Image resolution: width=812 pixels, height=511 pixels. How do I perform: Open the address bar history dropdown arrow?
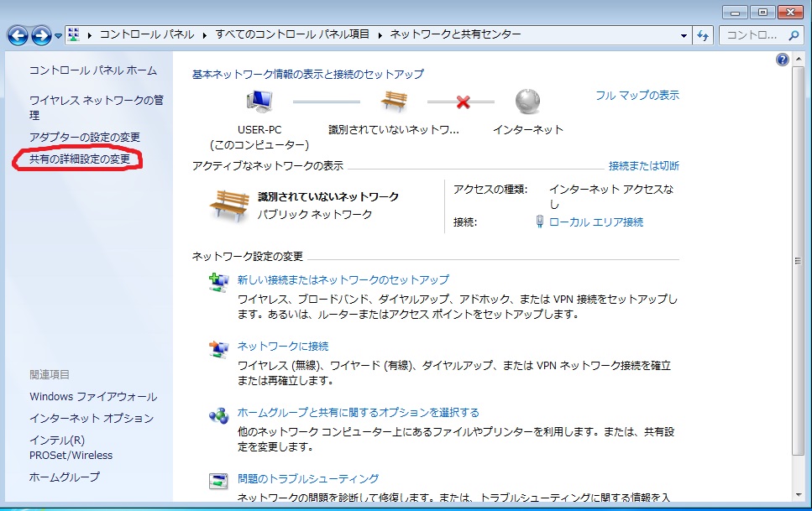(684, 35)
